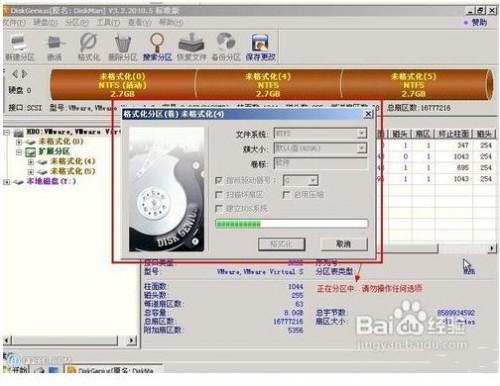Open the 帮助(H) menu
This screenshot has width=500, height=386.
[x=171, y=22]
